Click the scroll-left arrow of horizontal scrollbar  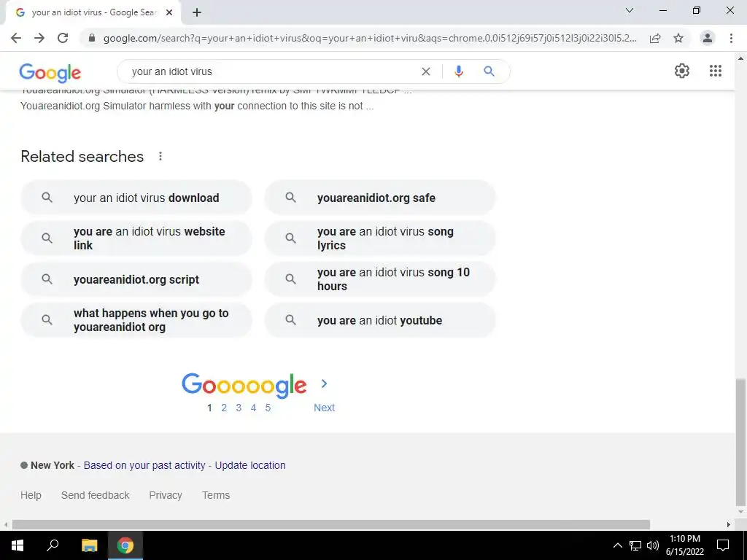(5, 524)
